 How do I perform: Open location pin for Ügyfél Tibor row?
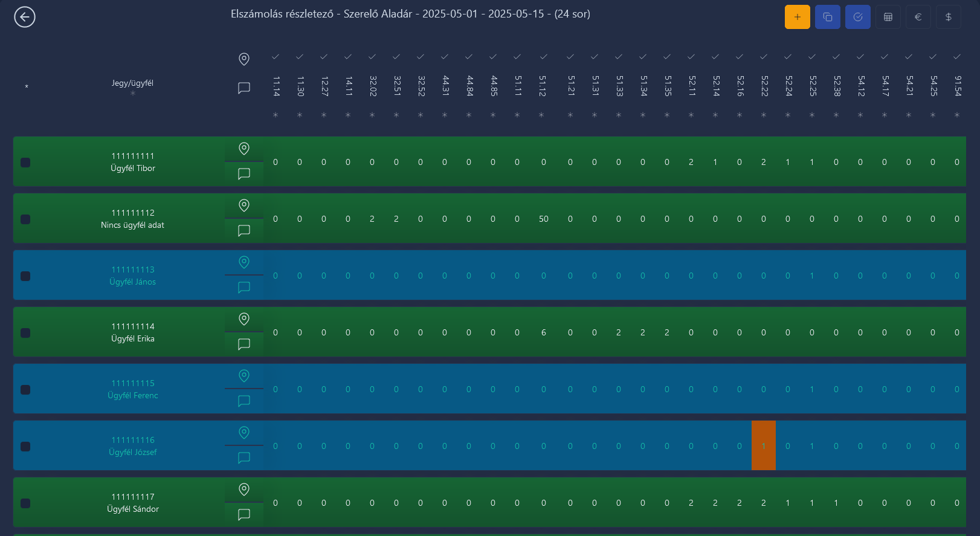pyautogui.click(x=244, y=149)
